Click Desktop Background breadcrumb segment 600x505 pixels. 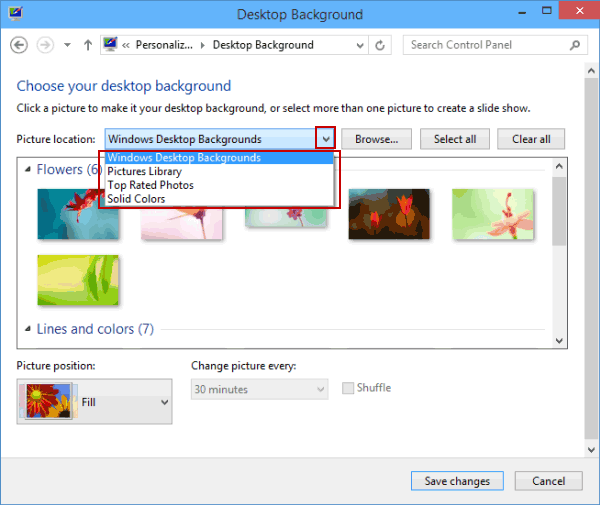[x=263, y=45]
